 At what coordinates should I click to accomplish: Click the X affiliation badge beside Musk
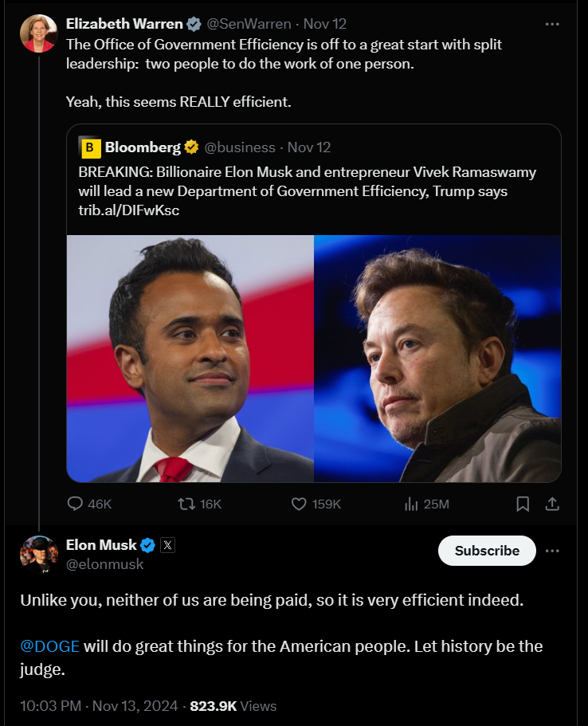coord(167,546)
